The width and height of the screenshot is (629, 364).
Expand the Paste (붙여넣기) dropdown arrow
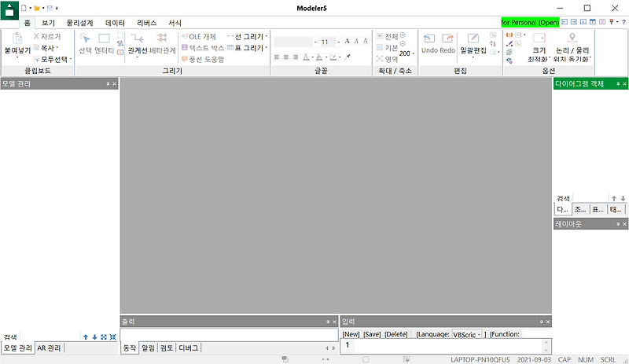(17, 57)
